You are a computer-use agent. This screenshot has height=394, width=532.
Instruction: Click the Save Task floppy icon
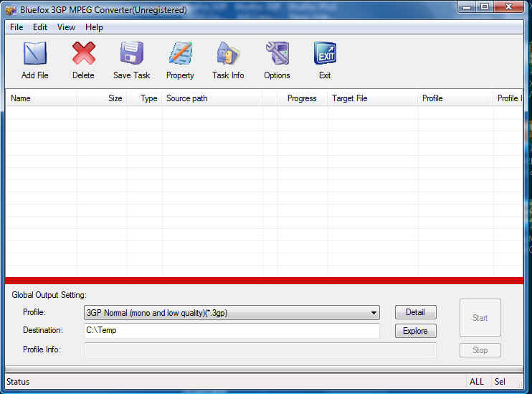coord(132,53)
